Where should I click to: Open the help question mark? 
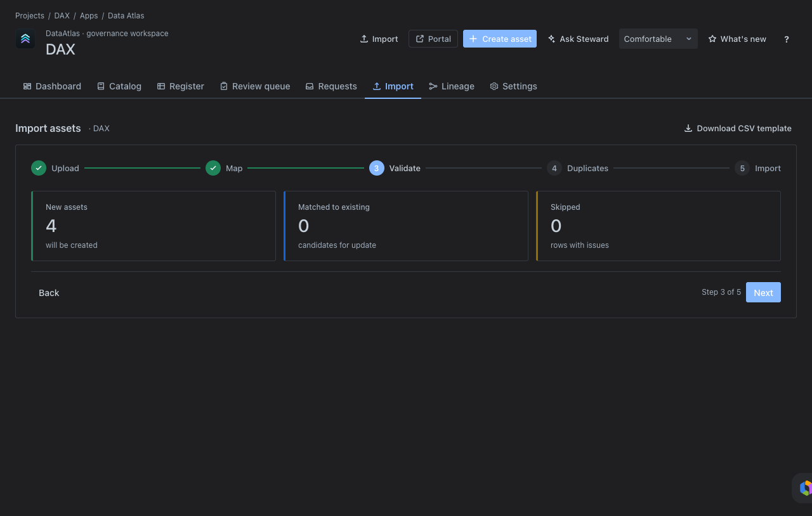787,39
